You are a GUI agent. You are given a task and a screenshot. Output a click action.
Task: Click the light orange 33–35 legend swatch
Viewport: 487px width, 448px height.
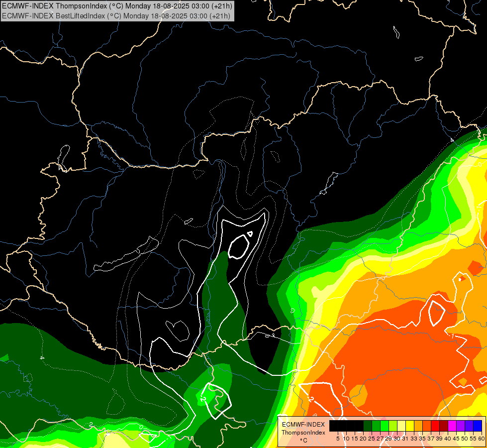coord(418,426)
